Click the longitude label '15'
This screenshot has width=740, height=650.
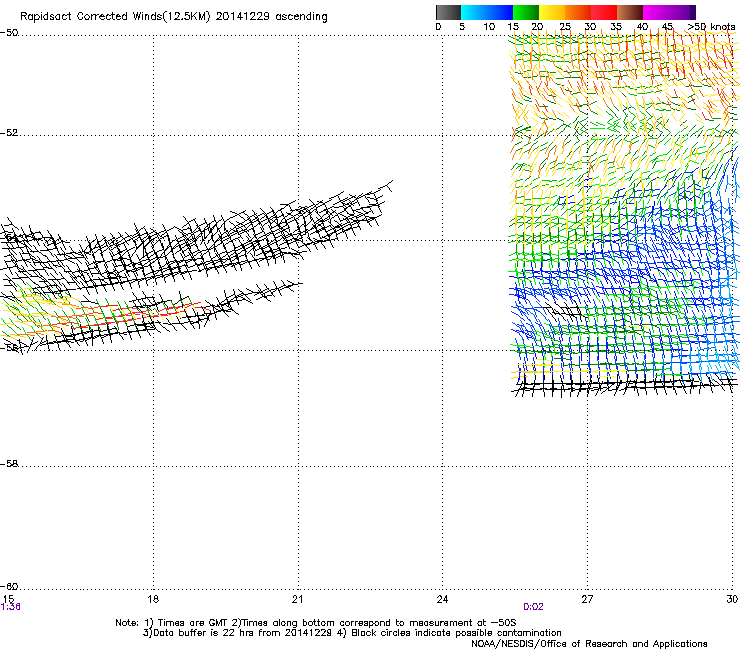(8, 599)
